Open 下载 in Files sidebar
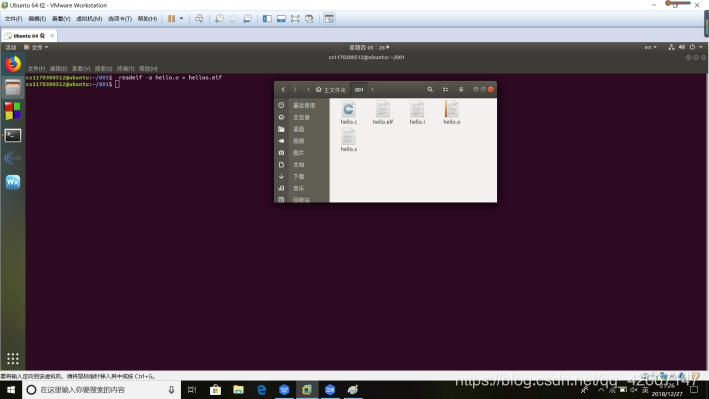The height and width of the screenshot is (399, 709). [302, 176]
